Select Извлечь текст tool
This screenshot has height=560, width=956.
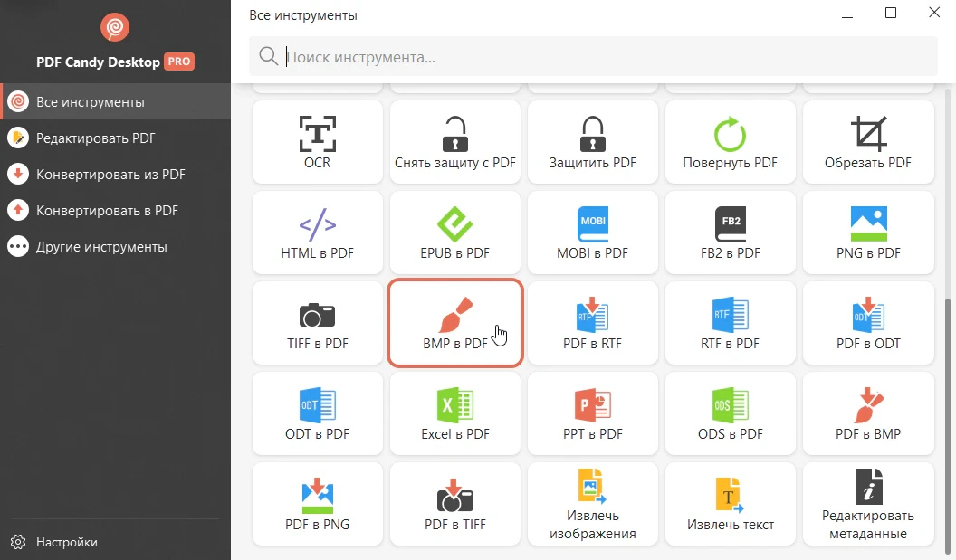coord(731,504)
